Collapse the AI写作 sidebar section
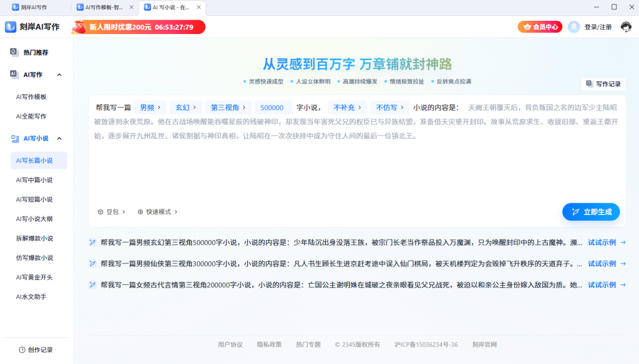This screenshot has width=639, height=364. click(x=59, y=75)
